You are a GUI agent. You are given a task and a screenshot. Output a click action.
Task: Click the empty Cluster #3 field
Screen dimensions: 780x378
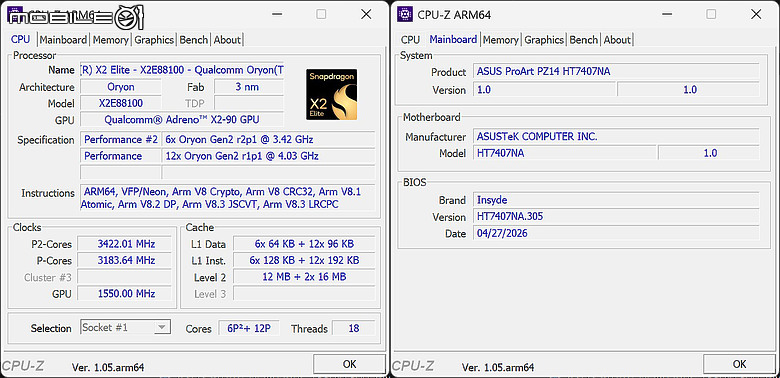coord(124,277)
